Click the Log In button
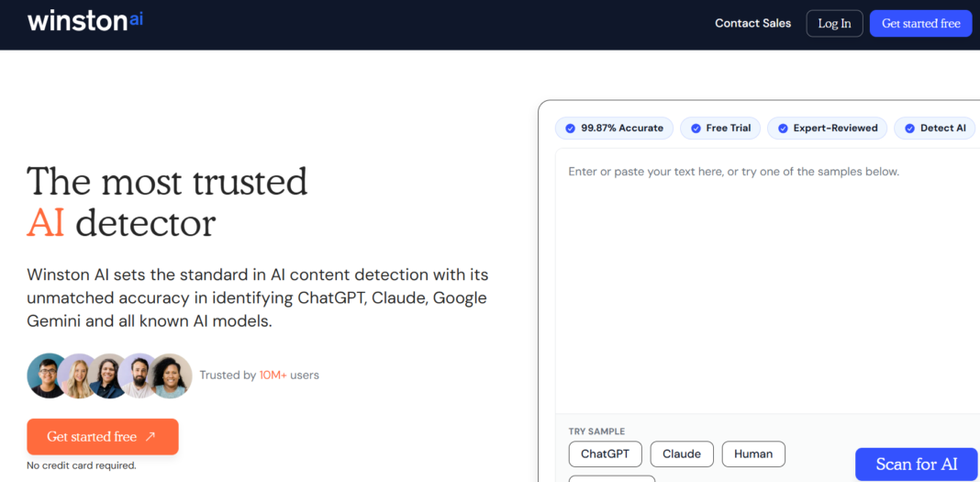 point(834,24)
